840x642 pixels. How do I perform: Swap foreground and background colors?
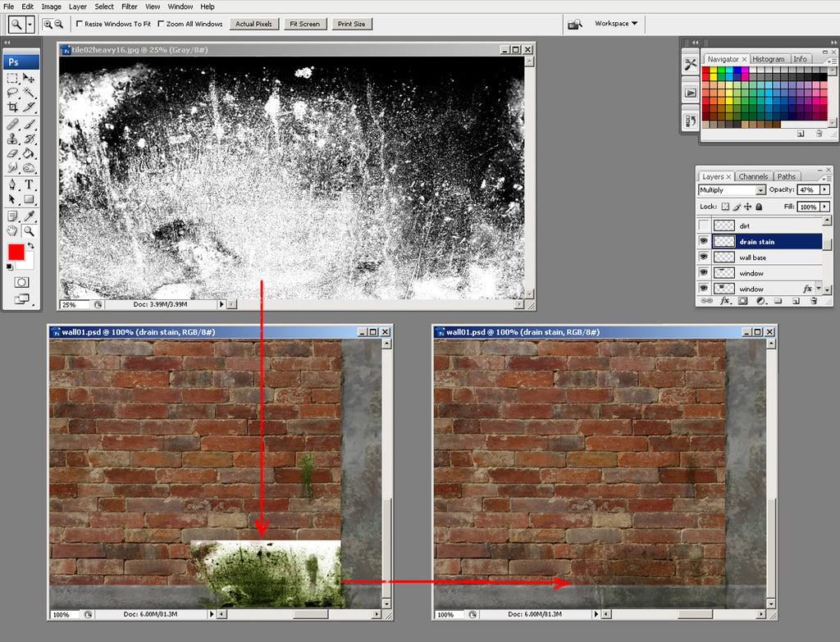tap(30, 245)
